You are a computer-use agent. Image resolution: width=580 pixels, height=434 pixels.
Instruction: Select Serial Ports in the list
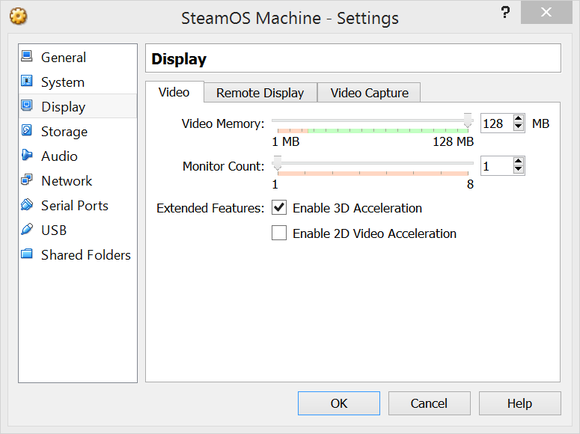[78, 205]
